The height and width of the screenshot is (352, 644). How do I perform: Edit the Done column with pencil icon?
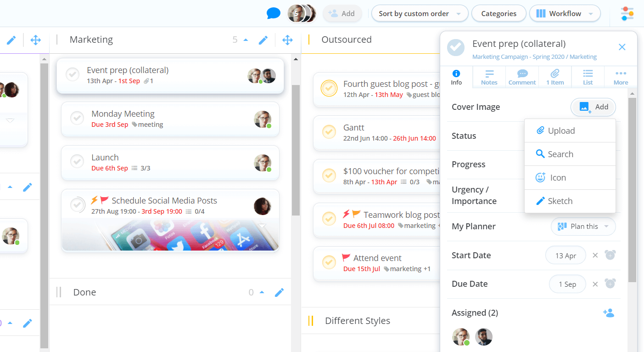click(x=279, y=292)
